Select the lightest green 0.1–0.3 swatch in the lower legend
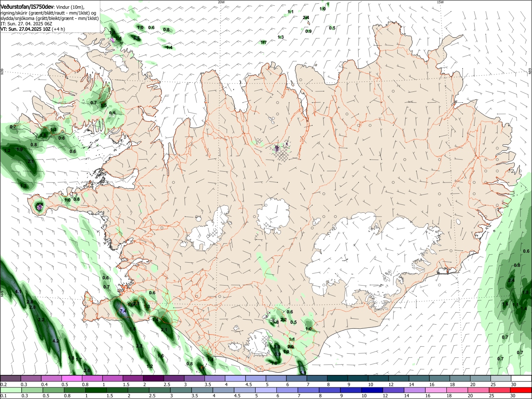532x399 pixels. 11,390
